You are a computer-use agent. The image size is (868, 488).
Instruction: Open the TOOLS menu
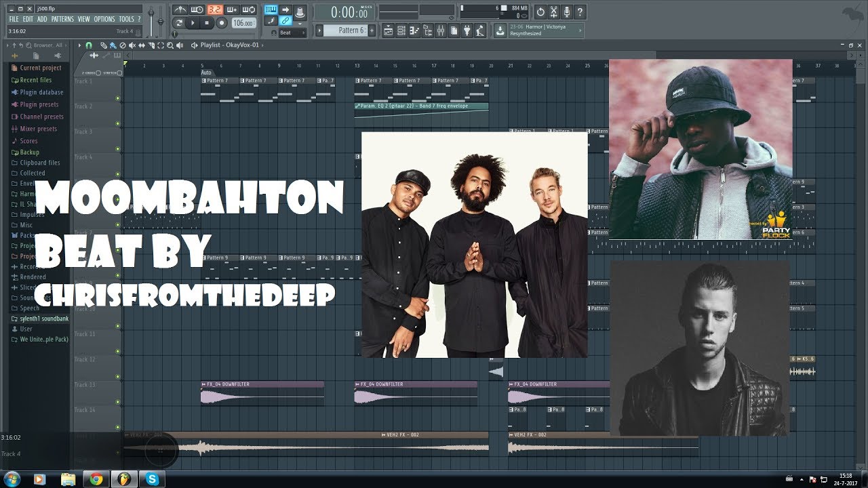coord(126,19)
